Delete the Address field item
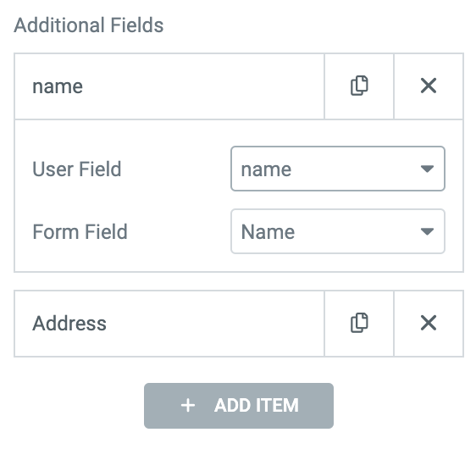The width and height of the screenshot is (476, 449). click(x=429, y=323)
